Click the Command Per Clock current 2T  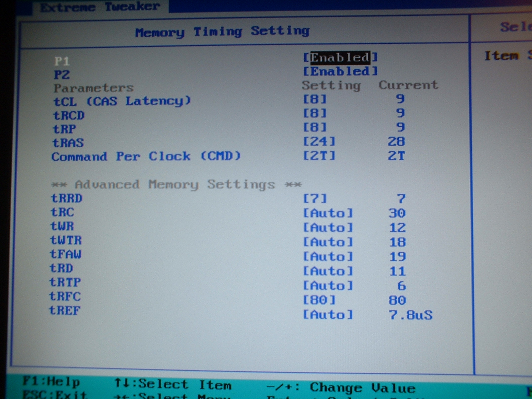click(396, 156)
